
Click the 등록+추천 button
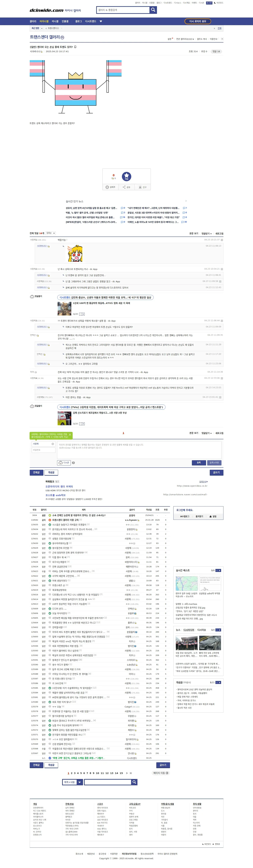coord(214,463)
